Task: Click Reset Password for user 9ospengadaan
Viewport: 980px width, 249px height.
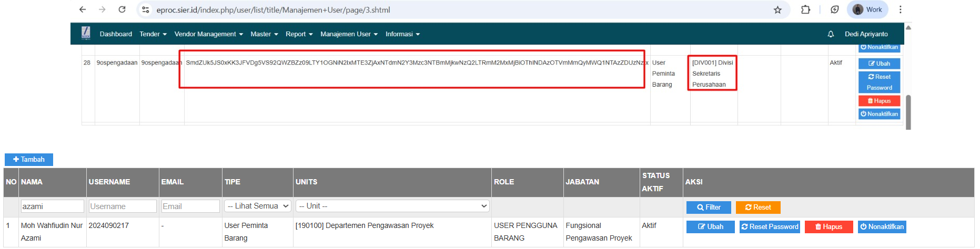Action: [x=879, y=82]
